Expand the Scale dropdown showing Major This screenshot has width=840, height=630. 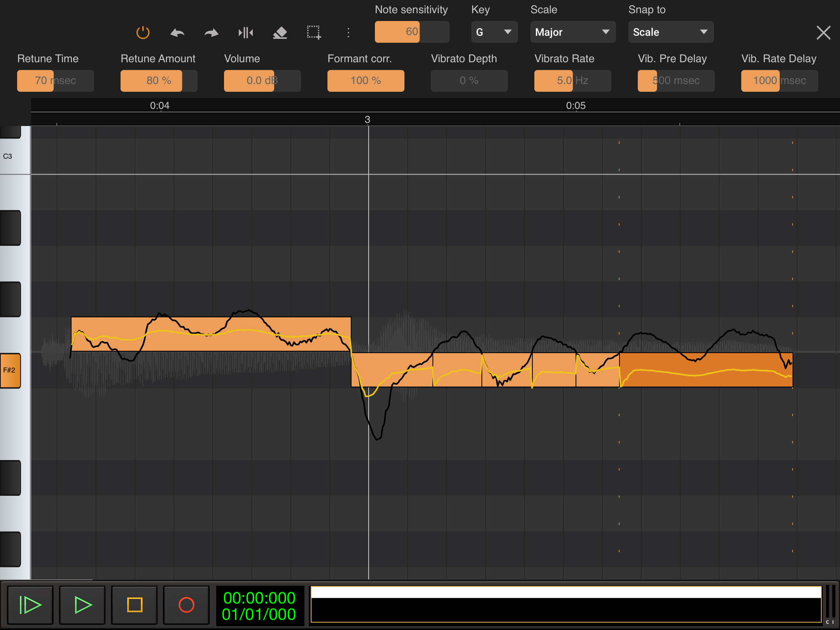(572, 32)
